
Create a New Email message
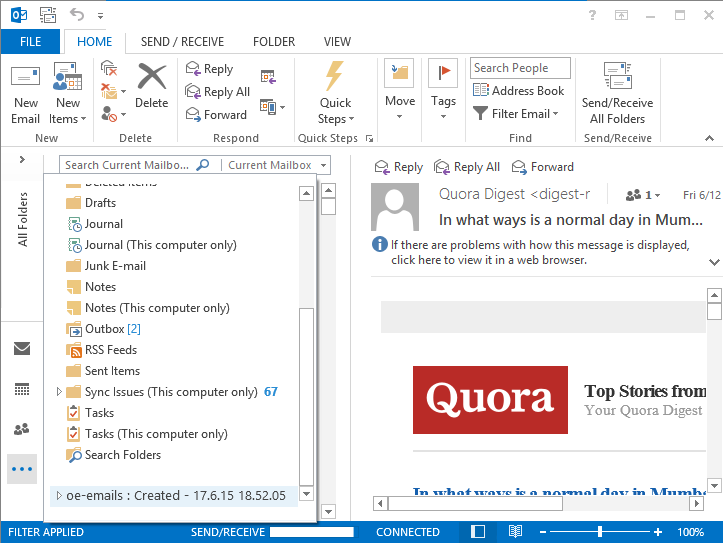tap(25, 94)
